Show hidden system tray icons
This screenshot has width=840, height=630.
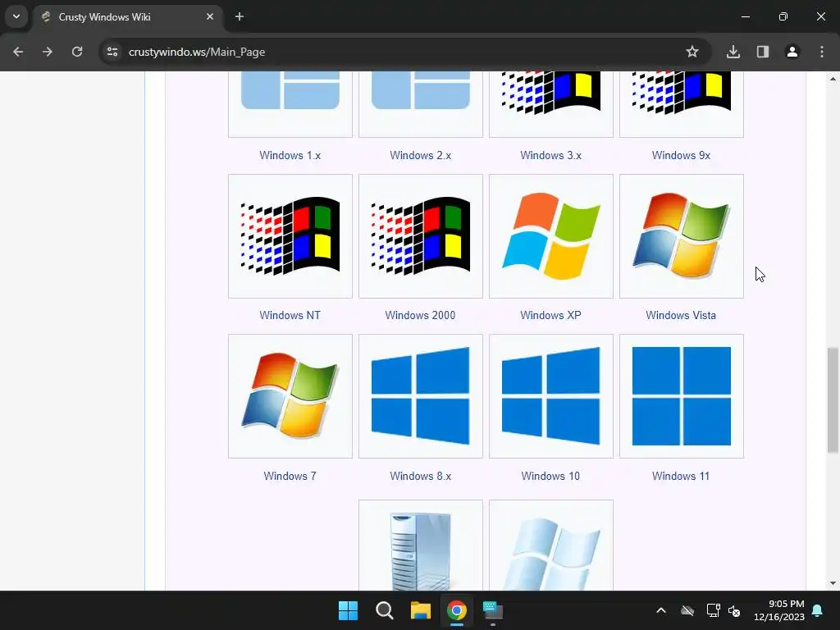point(661,610)
